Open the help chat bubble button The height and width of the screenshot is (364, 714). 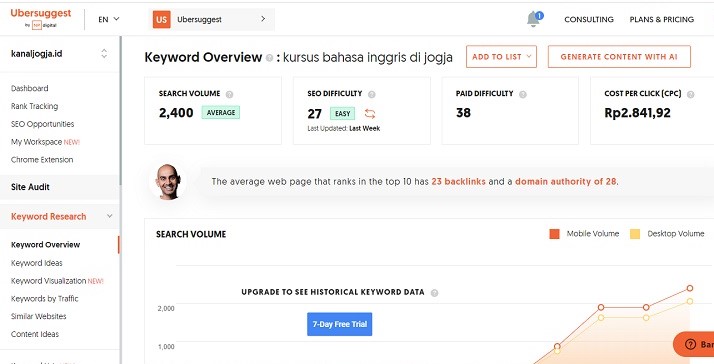pos(694,344)
